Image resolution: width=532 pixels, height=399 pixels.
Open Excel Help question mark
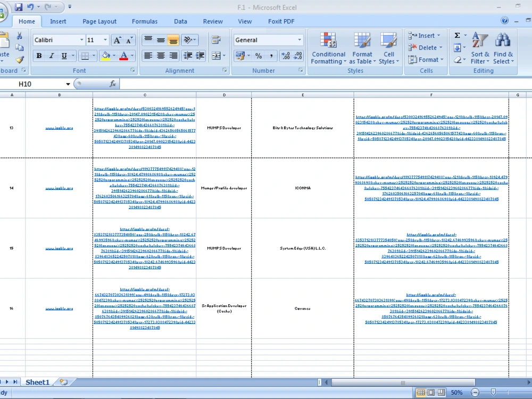click(504, 20)
